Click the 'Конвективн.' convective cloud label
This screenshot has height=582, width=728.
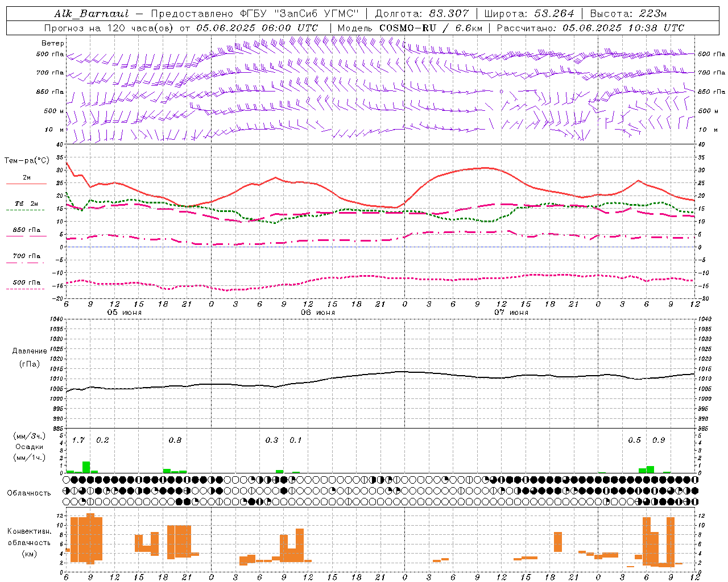coord(29,531)
